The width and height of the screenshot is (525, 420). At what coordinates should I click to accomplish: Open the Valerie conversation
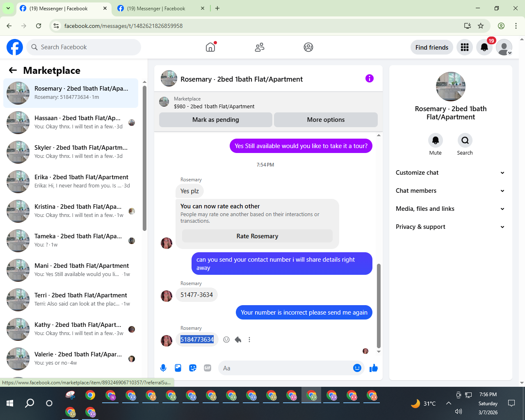[x=71, y=359]
